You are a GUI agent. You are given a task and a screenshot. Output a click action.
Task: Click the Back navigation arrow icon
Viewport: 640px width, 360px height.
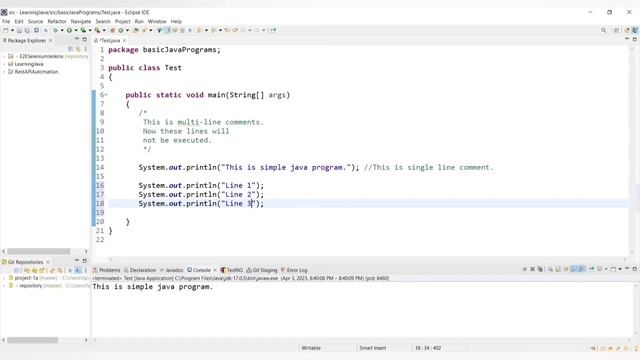[244, 30]
